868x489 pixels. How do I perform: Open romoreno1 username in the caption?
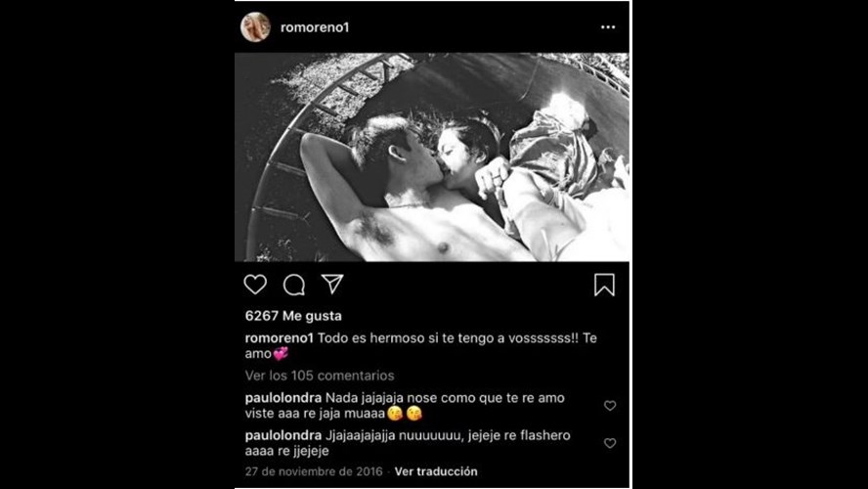280,337
